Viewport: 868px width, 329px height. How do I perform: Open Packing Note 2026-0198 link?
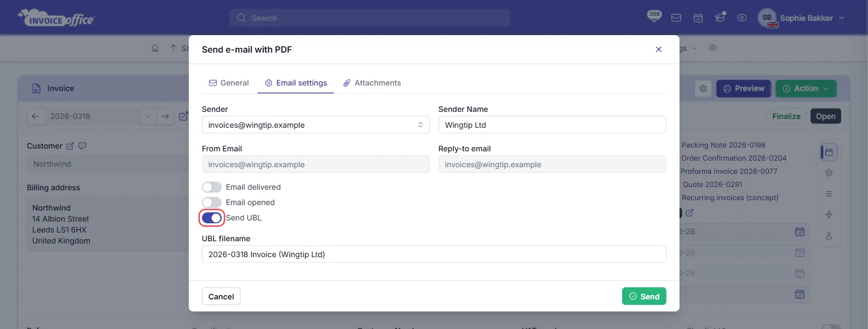tap(723, 145)
